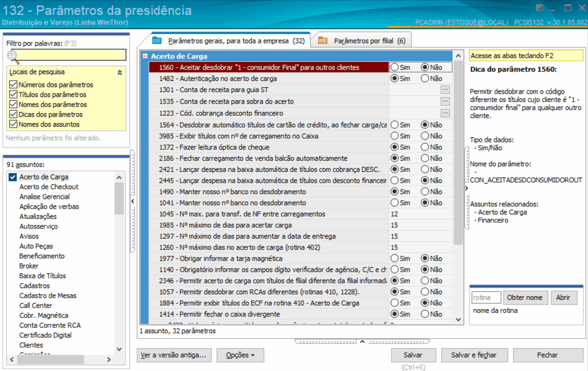Toggle Títulos dos parâmetros checkbox
The width and height of the screenshot is (588, 371).
tap(13, 94)
